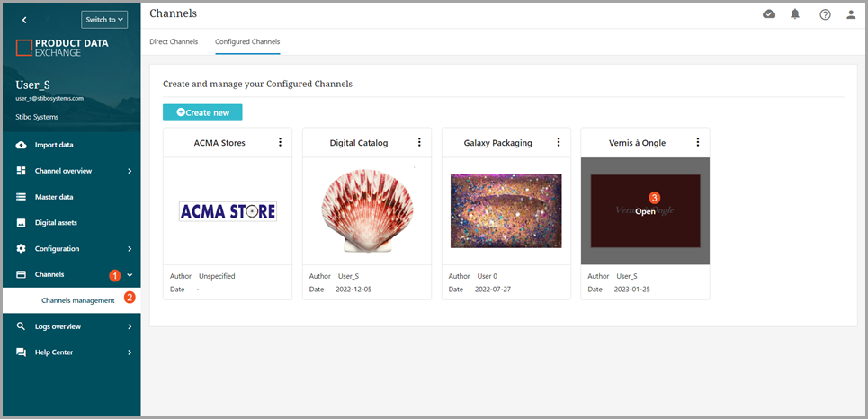Open the help question mark icon
Image resolution: width=868 pixels, height=419 pixels.
click(825, 14)
